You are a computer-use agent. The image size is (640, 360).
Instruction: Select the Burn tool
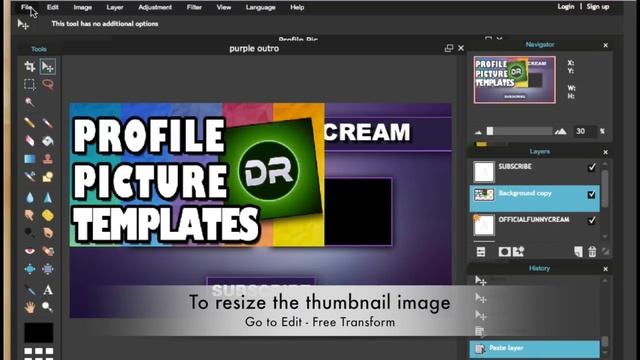pyautogui.click(x=48, y=233)
